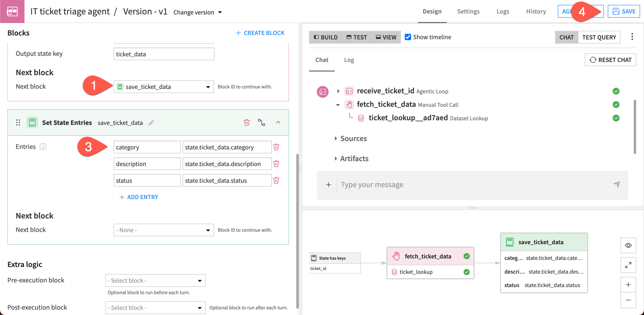Screen dimensions: 644x315
Task: Click the Set State Entries green block icon
Action: (x=32, y=122)
